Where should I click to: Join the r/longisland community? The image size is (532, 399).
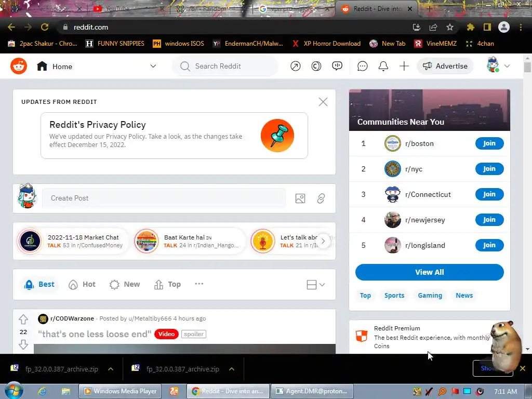[x=489, y=245]
